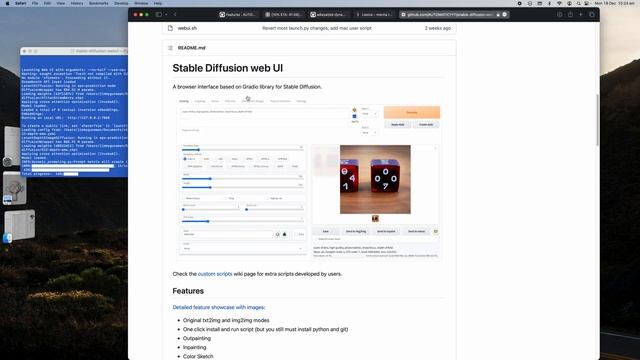The height and width of the screenshot is (360, 640).
Task: Click the lock icon in address bar
Action: click(x=498, y=14)
